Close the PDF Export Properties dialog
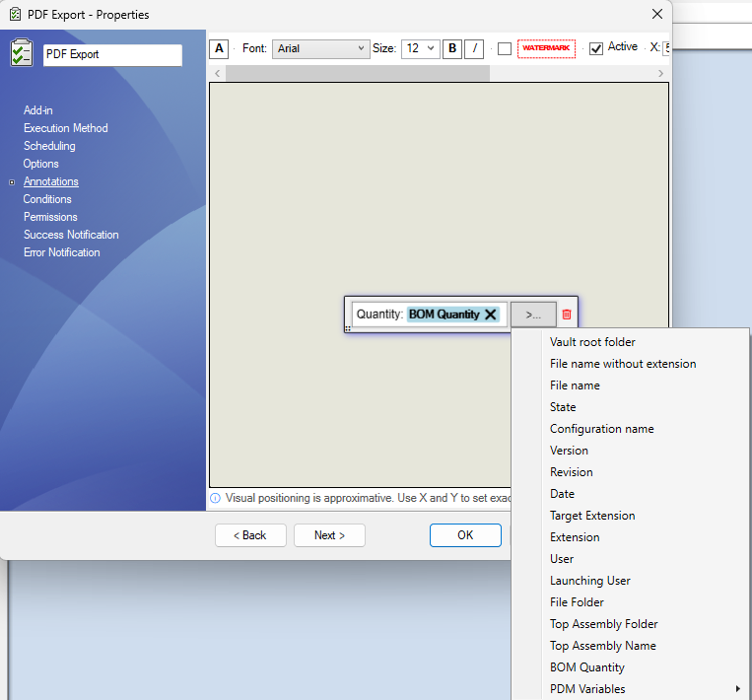Image resolution: width=752 pixels, height=700 pixels. [x=657, y=14]
